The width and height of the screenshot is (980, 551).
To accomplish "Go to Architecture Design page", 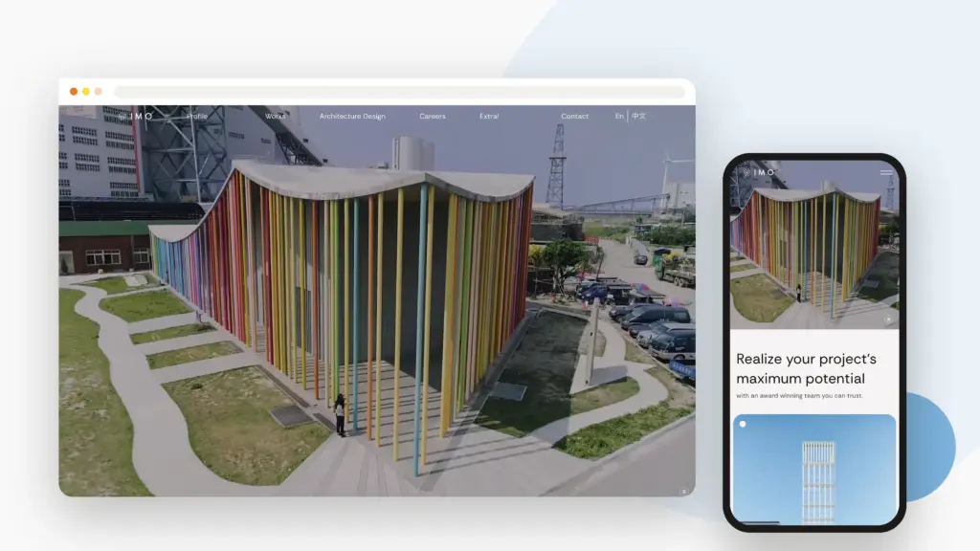I will [352, 116].
